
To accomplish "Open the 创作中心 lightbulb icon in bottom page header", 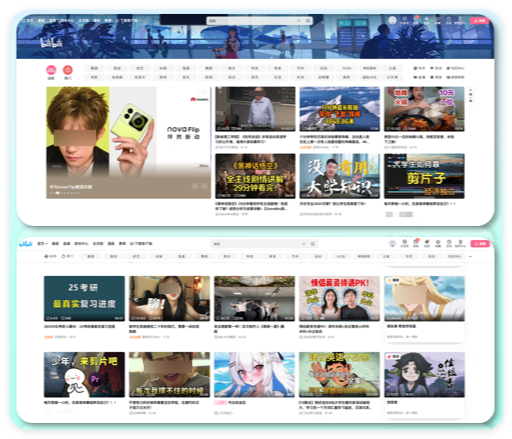I will (x=460, y=243).
